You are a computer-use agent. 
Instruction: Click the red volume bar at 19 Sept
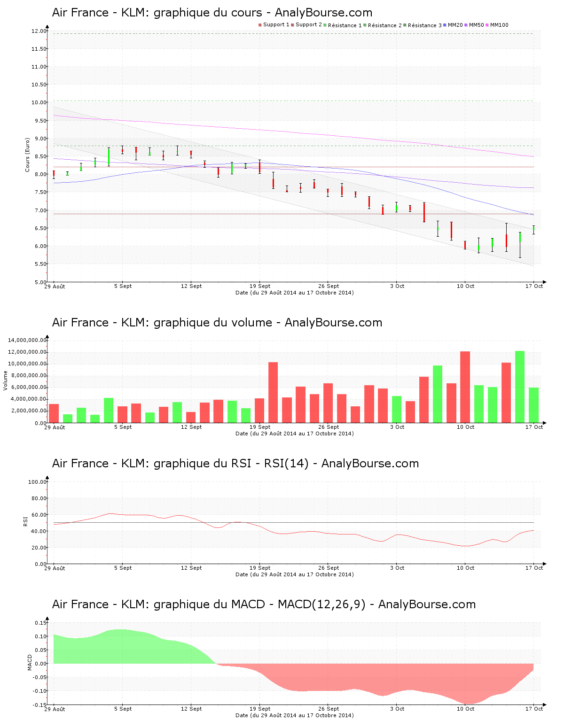point(259,410)
